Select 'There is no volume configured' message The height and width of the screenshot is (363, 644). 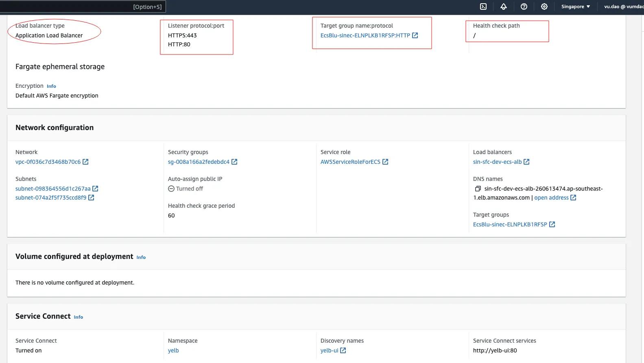point(75,283)
